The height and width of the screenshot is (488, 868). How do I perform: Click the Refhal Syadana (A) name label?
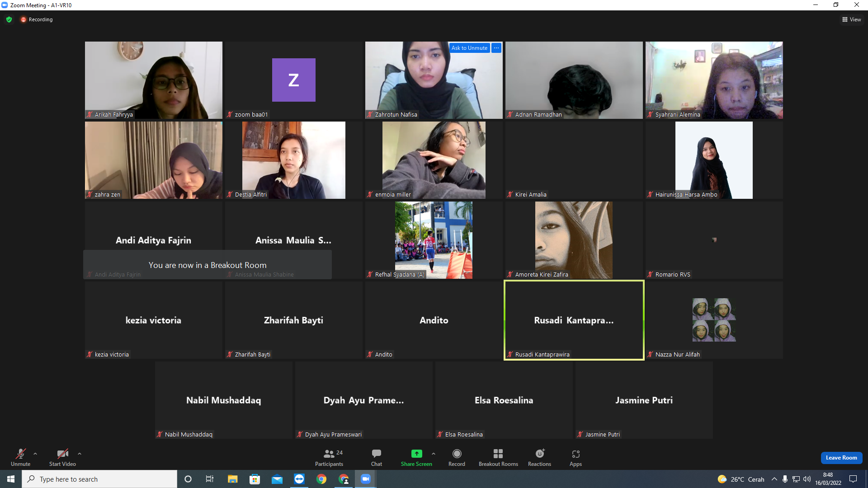point(400,275)
